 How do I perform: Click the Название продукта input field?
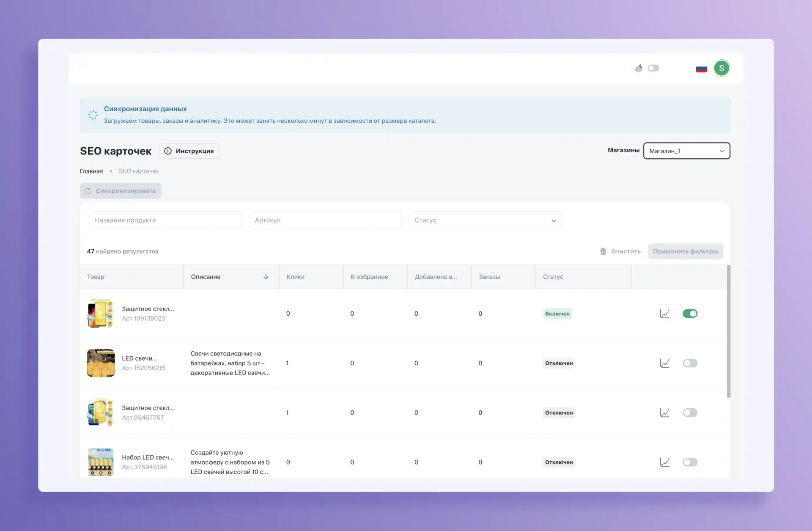(x=165, y=220)
